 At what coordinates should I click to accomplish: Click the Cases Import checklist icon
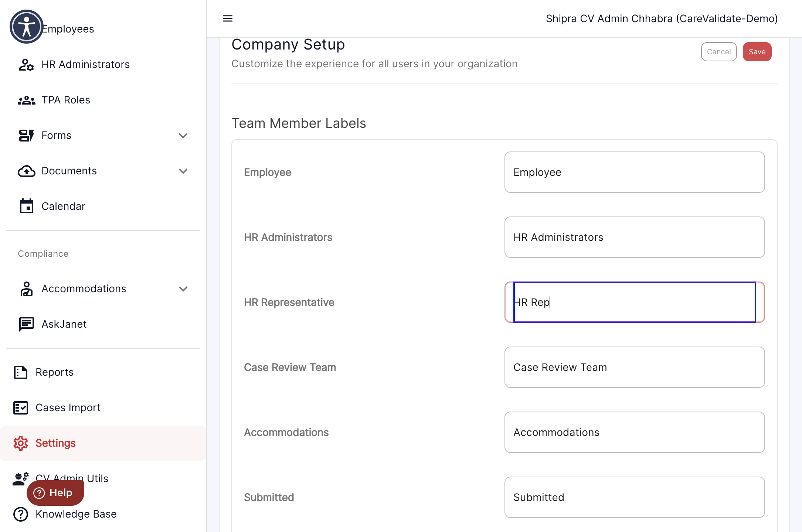pyautogui.click(x=20, y=408)
